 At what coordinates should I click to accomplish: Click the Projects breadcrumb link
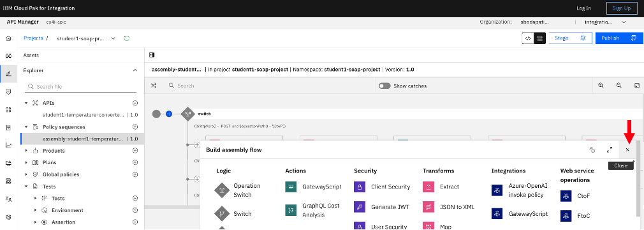pos(33,38)
